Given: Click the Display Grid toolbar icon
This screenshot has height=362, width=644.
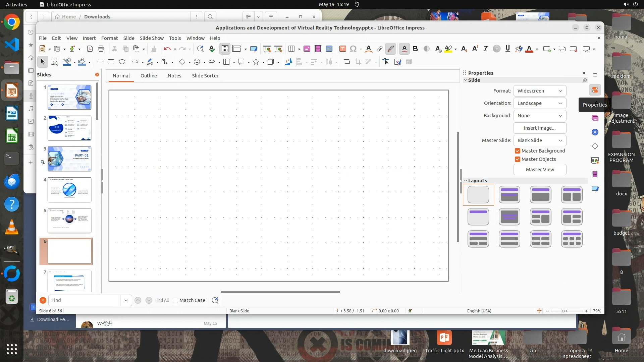Looking at the screenshot, I should [225, 49].
